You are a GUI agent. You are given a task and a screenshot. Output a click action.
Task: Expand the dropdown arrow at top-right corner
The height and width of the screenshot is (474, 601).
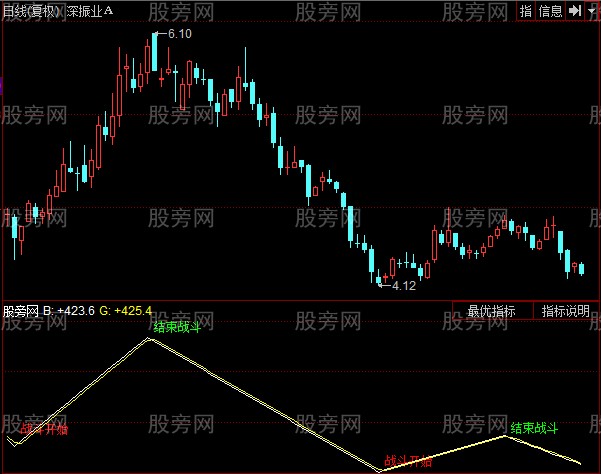coord(592,11)
